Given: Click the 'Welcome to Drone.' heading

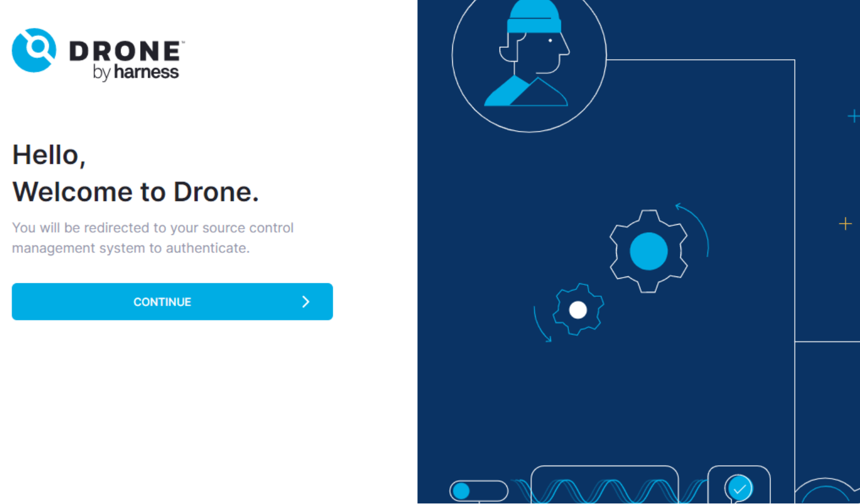Looking at the screenshot, I should pos(135,192).
